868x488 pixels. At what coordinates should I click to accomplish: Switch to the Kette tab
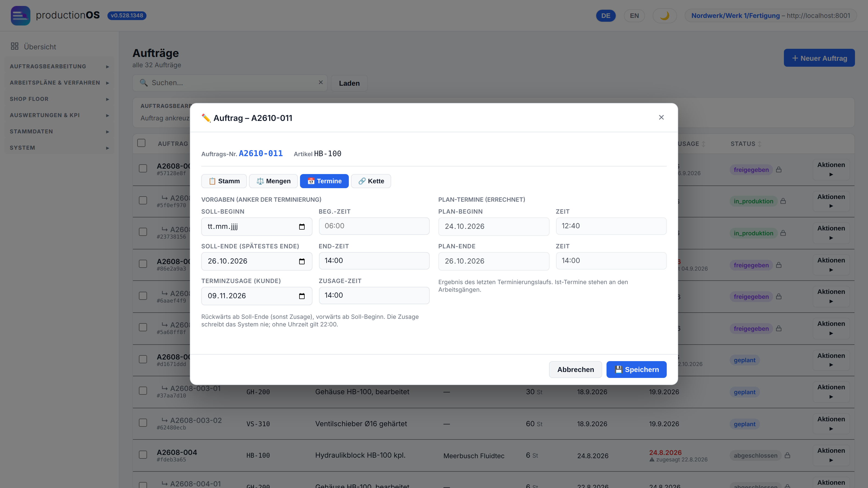[x=371, y=181]
